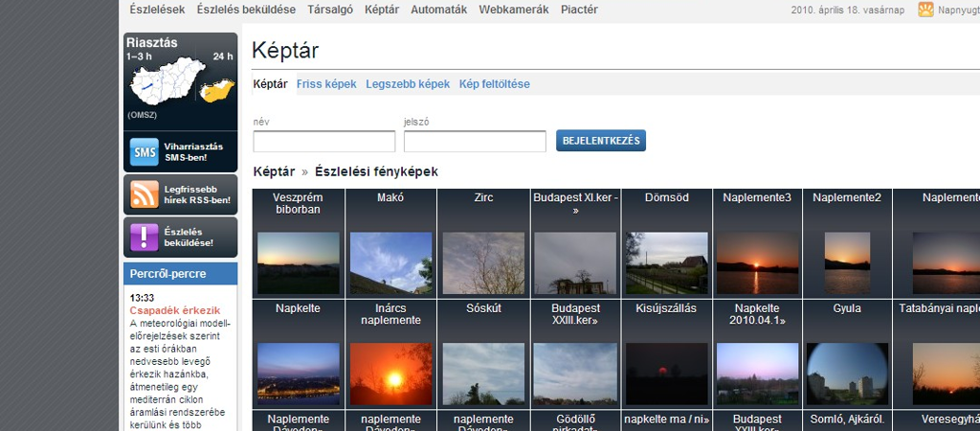Open the Sóskút photo thumbnail
Image resolution: width=980 pixels, height=431 pixels.
coord(483,374)
